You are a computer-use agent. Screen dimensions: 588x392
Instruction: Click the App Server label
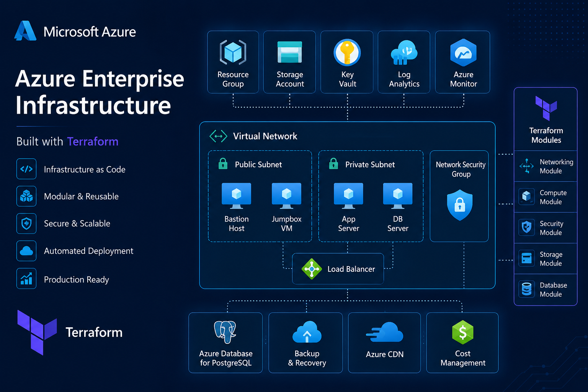pos(348,224)
